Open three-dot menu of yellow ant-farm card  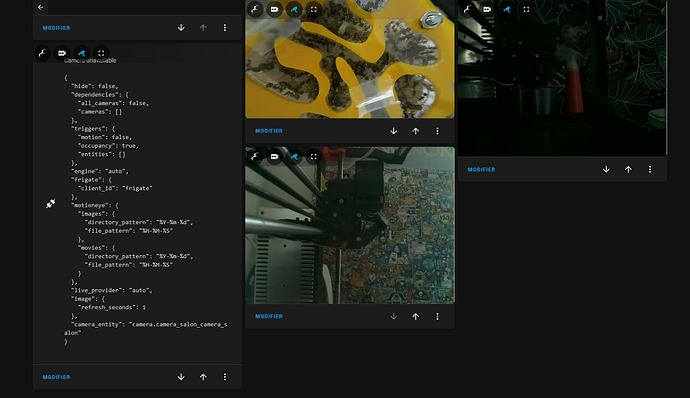(437, 131)
